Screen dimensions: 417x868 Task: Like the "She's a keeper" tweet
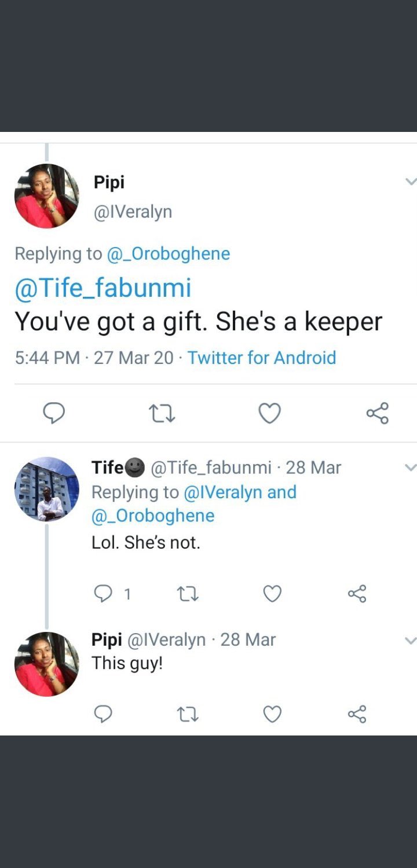[269, 413]
